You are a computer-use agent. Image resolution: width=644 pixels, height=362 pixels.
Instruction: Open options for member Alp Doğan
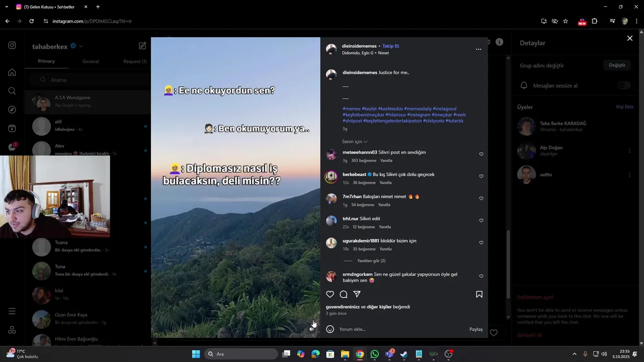pyautogui.click(x=629, y=150)
